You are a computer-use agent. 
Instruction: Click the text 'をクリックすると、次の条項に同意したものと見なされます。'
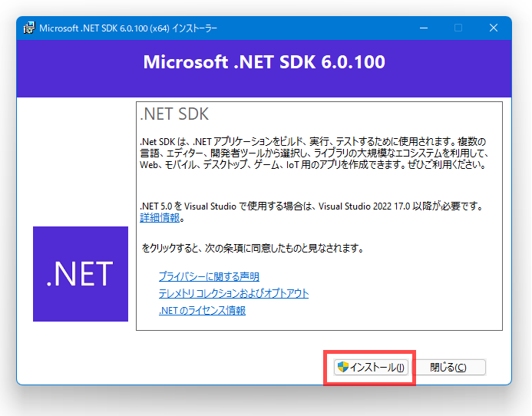[253, 249]
